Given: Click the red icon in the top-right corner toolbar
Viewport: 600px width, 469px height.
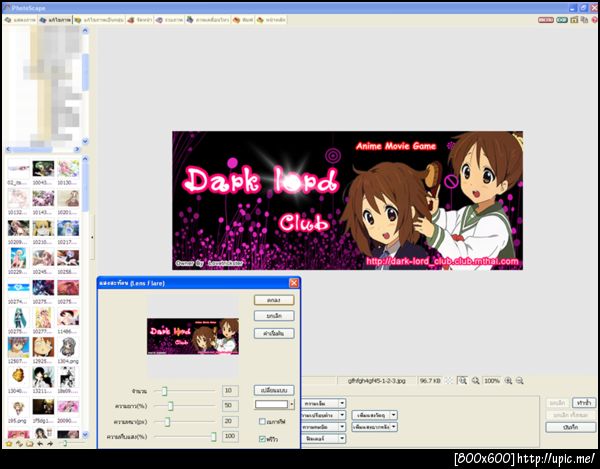Looking at the screenshot, I should coord(546,20).
